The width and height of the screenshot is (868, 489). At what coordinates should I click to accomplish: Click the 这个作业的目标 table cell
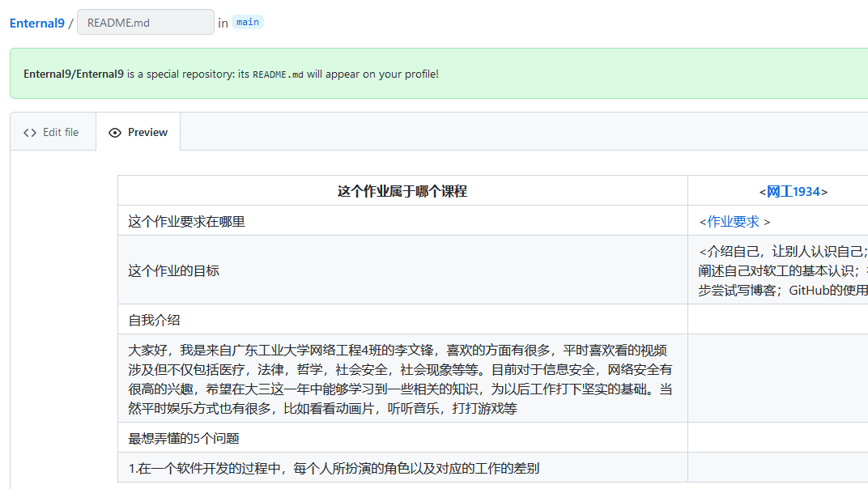(175, 270)
